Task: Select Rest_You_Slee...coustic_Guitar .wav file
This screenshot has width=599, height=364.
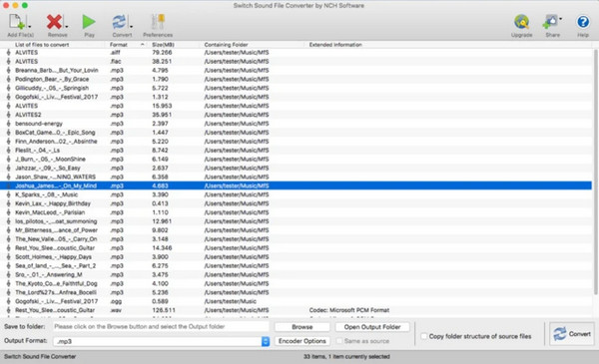Action: click(x=297, y=310)
